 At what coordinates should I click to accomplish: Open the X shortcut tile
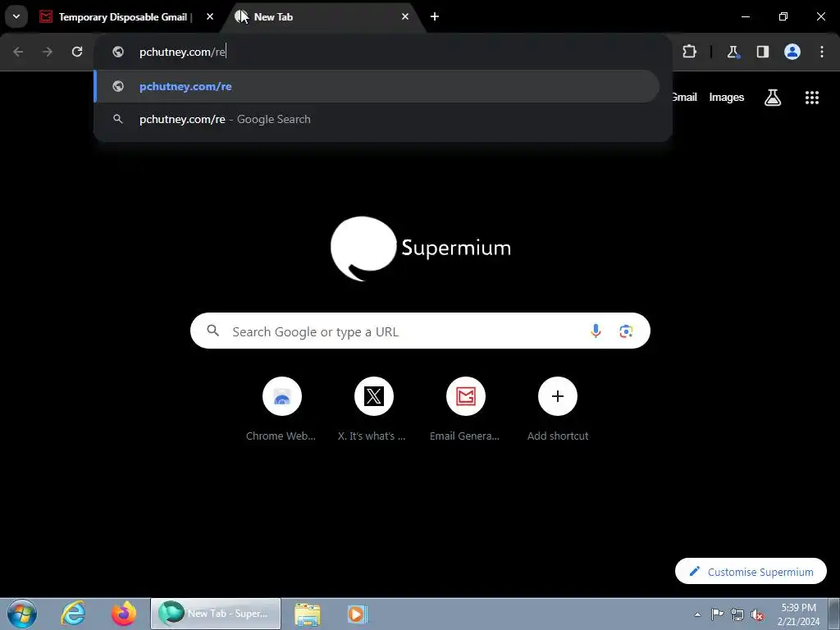click(373, 410)
